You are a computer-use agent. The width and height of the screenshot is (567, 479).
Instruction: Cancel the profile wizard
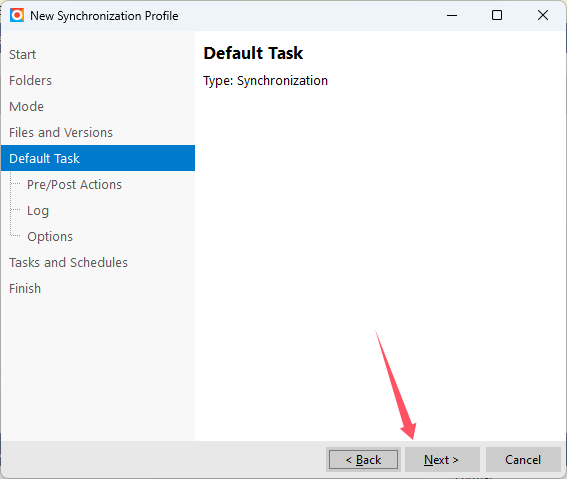click(x=523, y=459)
